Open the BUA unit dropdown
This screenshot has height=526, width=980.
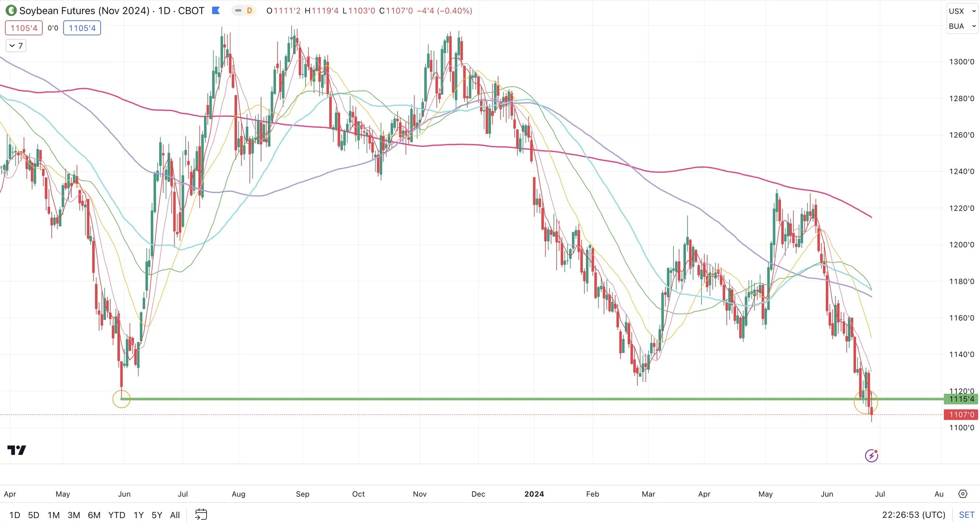(962, 26)
